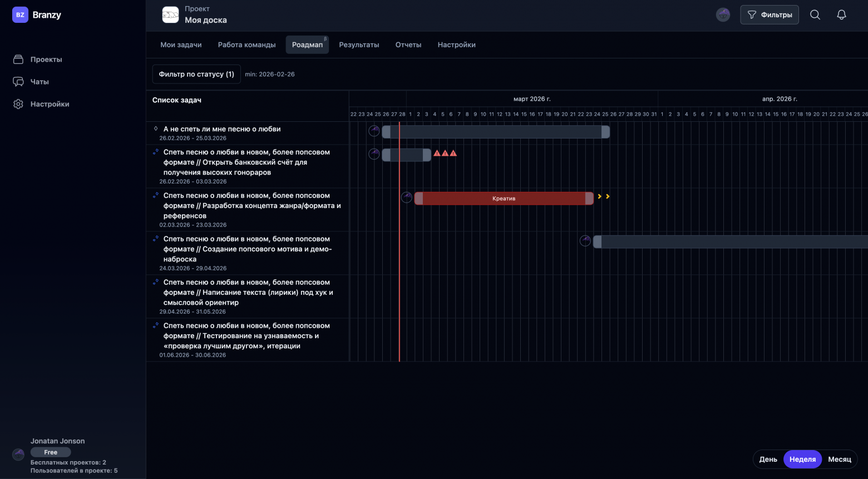Switch timeline scale to День

(768, 459)
